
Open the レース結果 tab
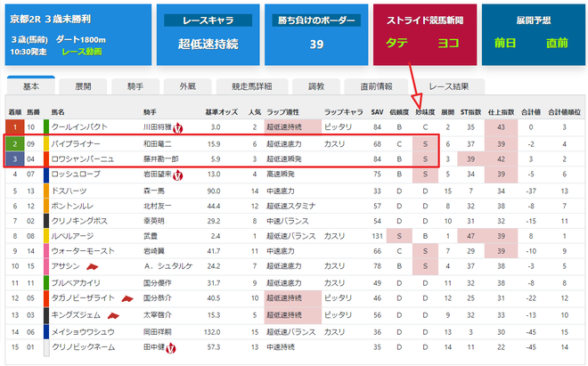[448, 86]
